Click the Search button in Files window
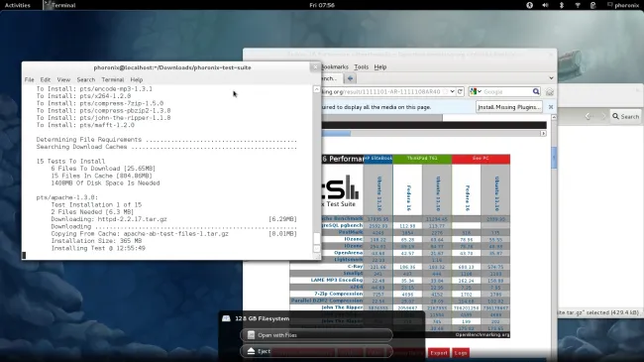Screen dimensions: 644x362 pyautogui.click(x=625, y=116)
